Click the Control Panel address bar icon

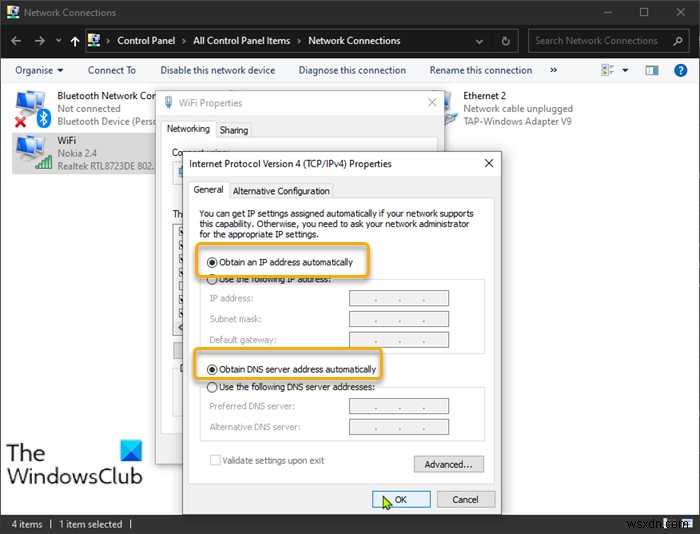coord(94,40)
